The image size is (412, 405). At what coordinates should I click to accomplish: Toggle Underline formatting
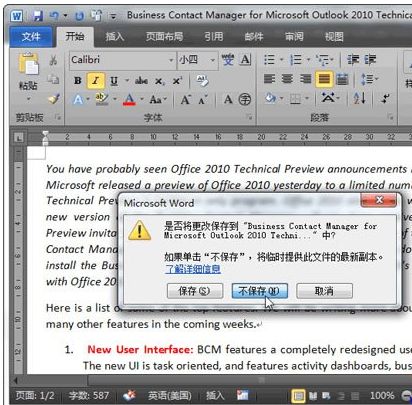point(114,81)
